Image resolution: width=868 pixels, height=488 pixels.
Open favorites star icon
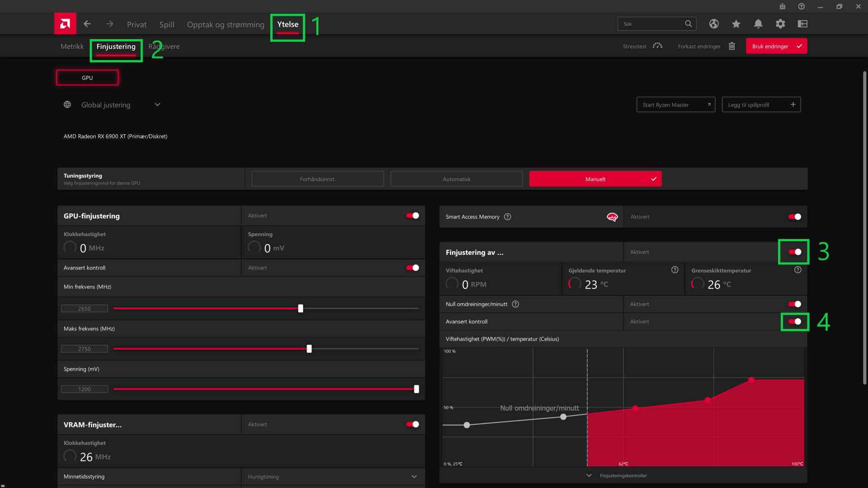[x=736, y=24]
